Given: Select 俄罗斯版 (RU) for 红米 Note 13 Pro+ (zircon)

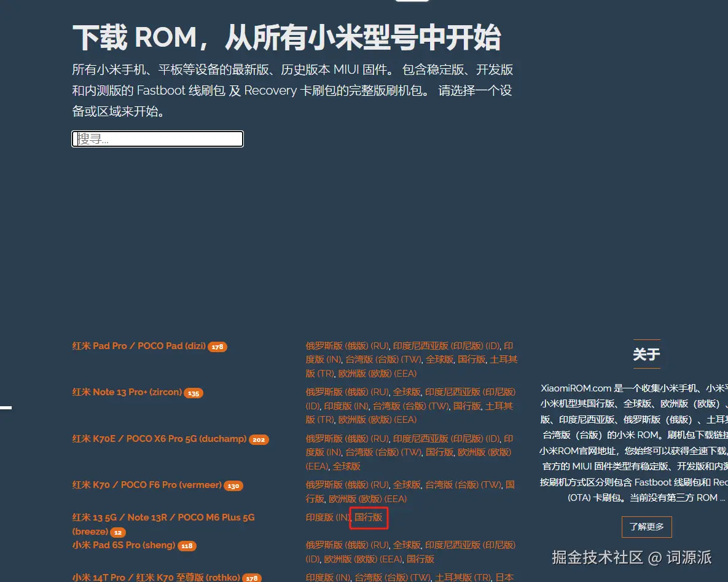Looking at the screenshot, I should click(347, 392).
